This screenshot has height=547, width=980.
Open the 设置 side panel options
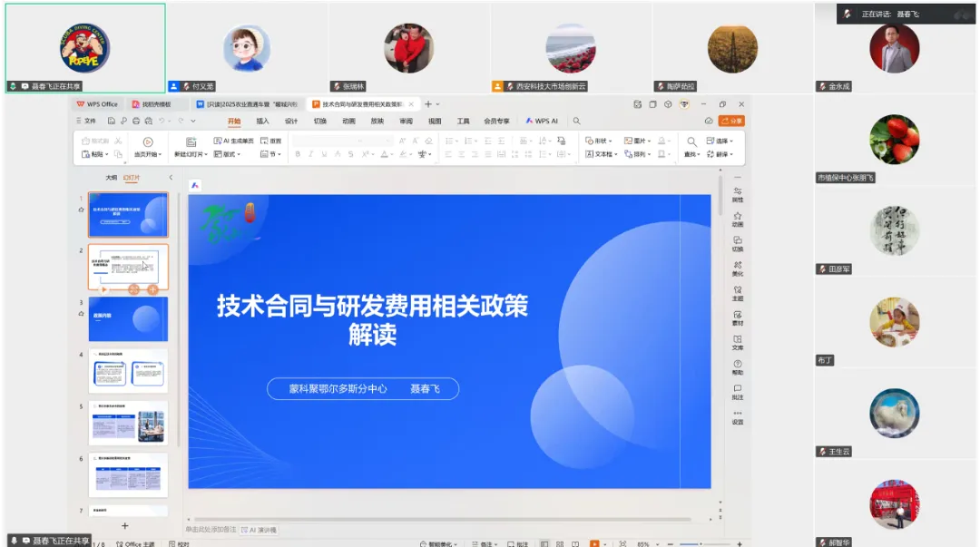(x=738, y=417)
